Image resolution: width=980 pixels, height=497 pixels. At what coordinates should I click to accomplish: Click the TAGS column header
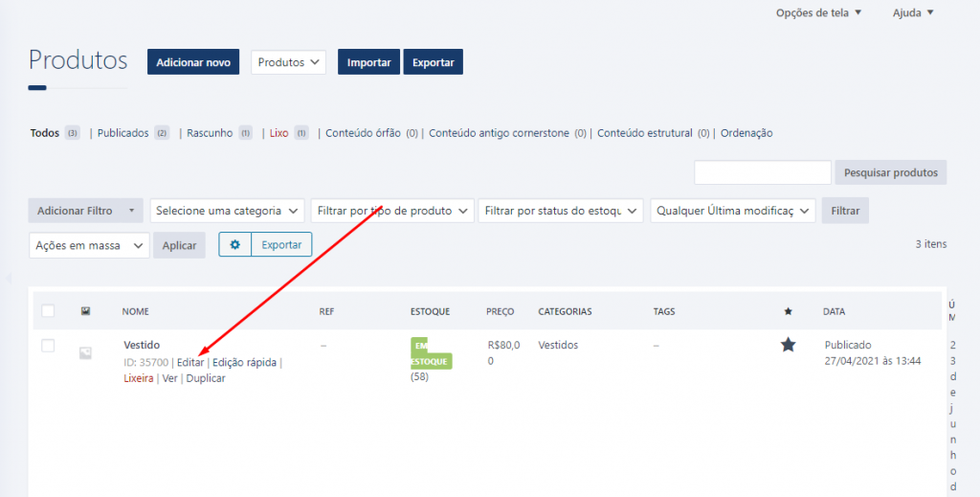pos(664,311)
